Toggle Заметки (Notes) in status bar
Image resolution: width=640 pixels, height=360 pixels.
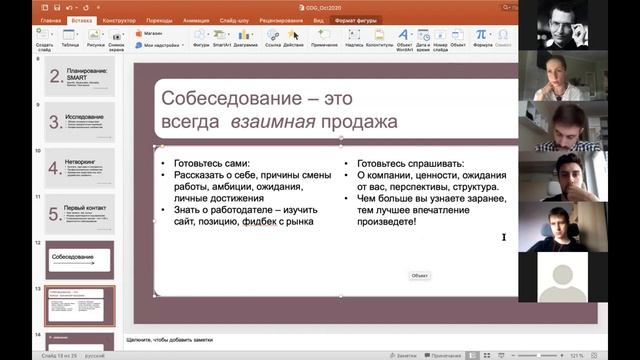(403, 356)
